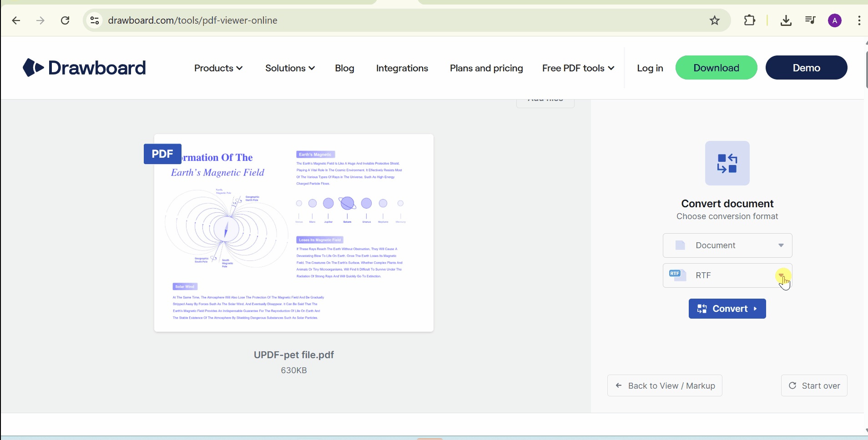
Task: Click the Choose conversion format text
Action: click(727, 216)
